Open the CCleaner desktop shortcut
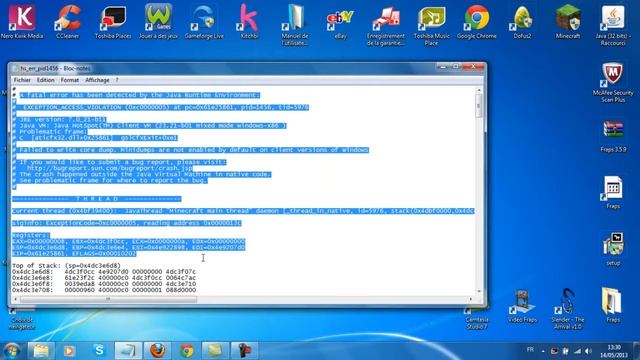 tap(67, 21)
